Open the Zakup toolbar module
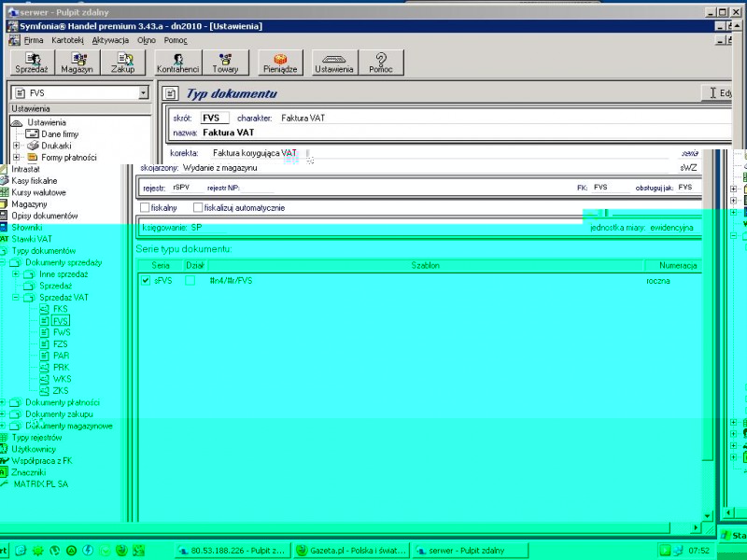747x560 pixels. [x=123, y=63]
